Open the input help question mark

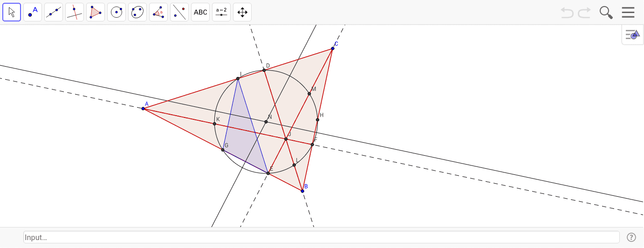(x=631, y=237)
